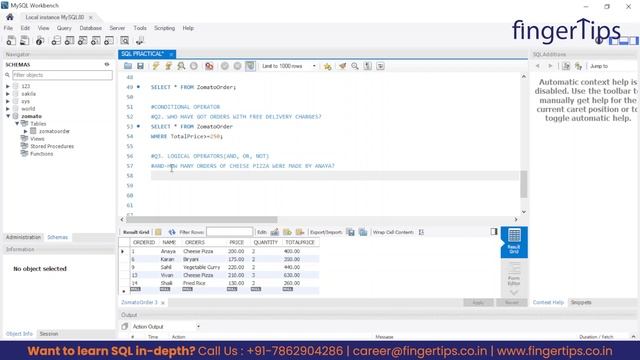Rollback the transaction icon
640x360 pixels.
point(237,66)
